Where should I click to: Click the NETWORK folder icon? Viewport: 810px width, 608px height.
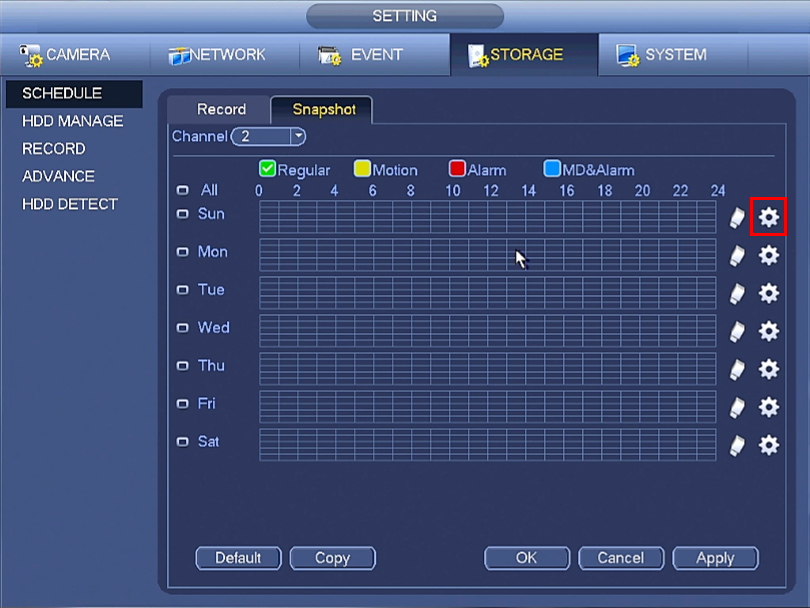pyautogui.click(x=179, y=56)
